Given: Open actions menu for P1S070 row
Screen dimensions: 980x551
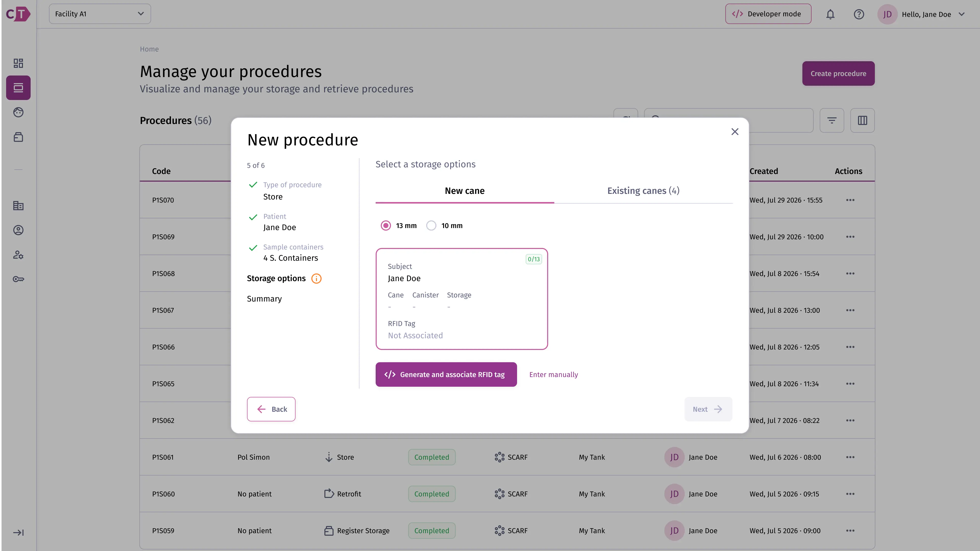Looking at the screenshot, I should [x=850, y=200].
